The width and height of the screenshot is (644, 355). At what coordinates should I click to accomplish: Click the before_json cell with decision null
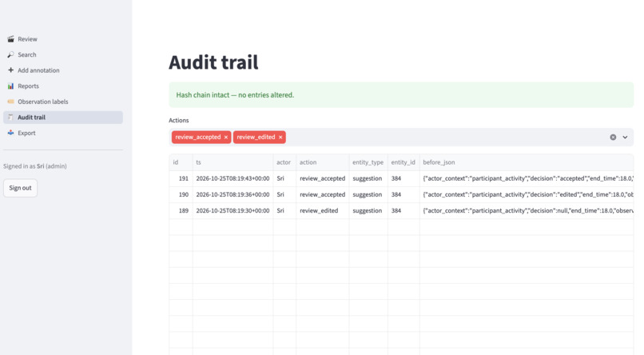527,210
